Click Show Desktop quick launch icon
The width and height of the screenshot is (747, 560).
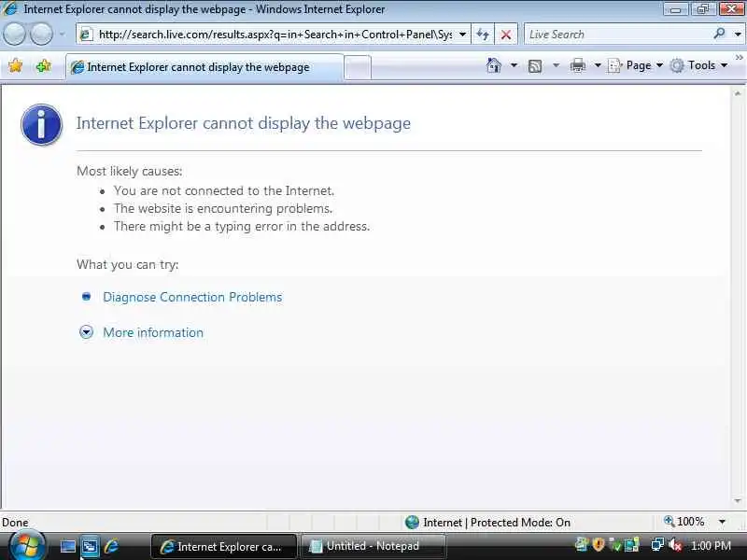(x=67, y=546)
